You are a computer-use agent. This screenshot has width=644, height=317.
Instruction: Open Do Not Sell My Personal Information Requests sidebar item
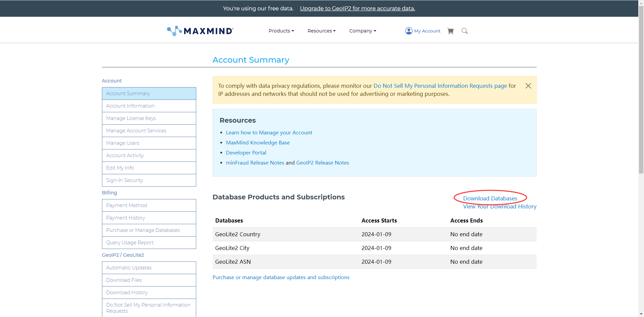149,308
